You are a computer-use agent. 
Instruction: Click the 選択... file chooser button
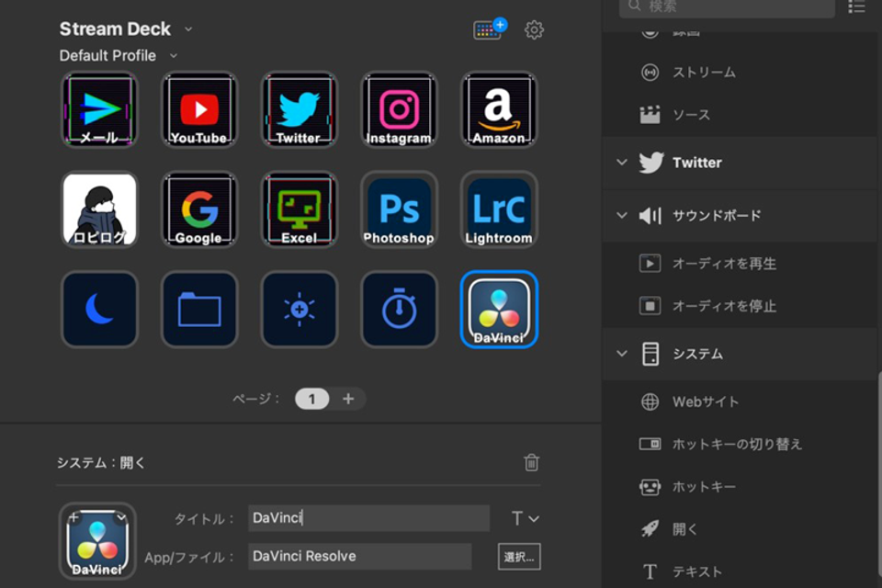[518, 557]
